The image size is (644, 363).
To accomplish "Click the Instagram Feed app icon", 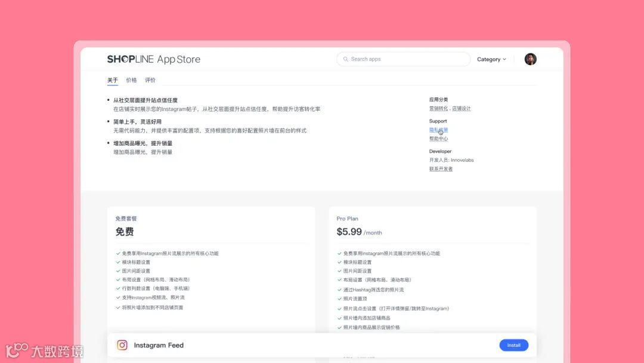I will click(x=122, y=345).
